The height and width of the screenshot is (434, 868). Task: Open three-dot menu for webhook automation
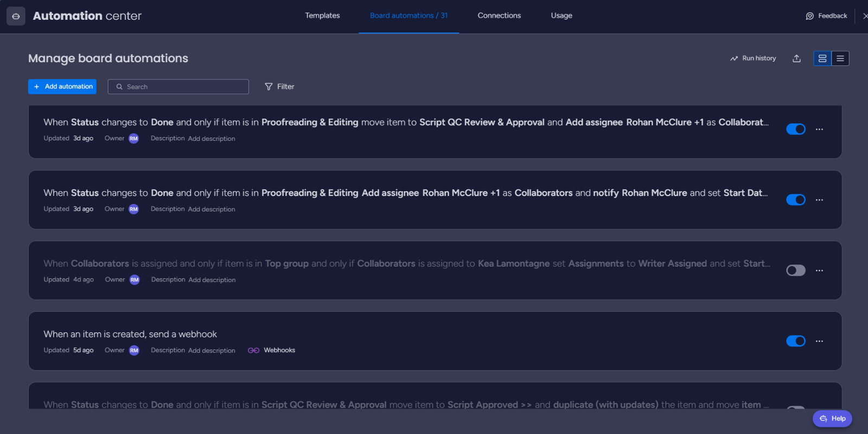819,341
